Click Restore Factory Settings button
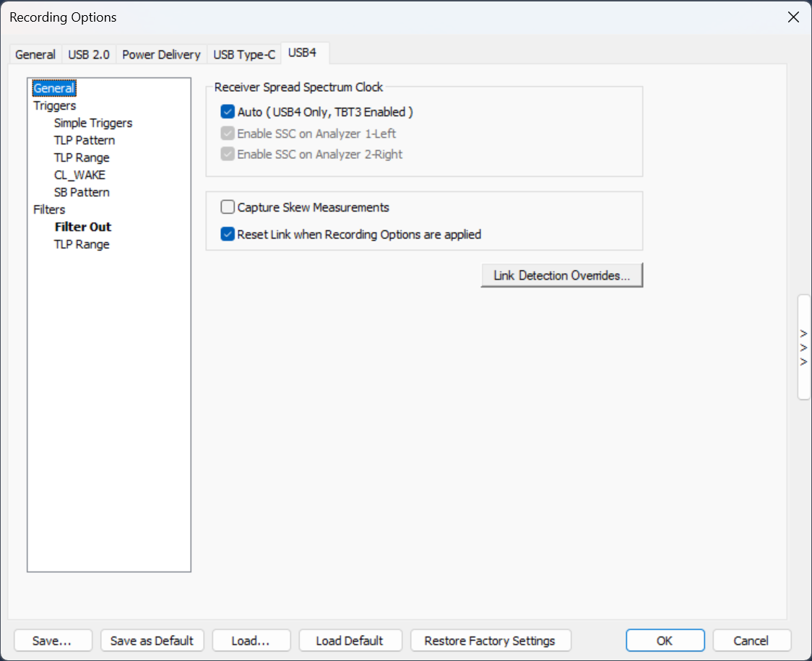 [x=491, y=640]
